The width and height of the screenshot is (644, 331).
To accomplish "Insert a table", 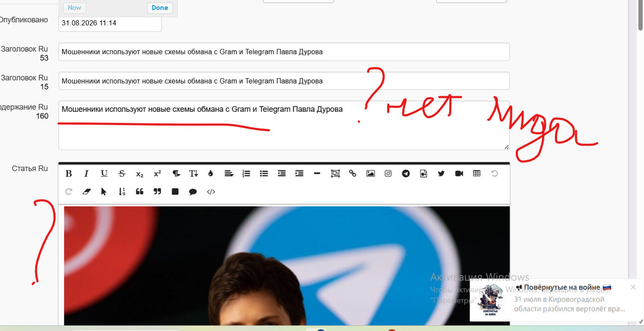I will [477, 174].
